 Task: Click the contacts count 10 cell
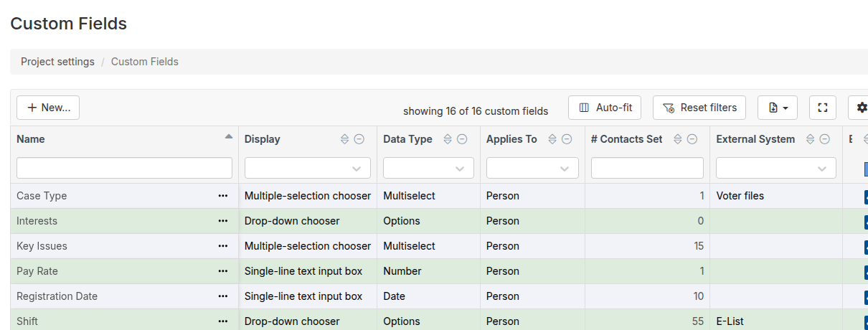647,296
